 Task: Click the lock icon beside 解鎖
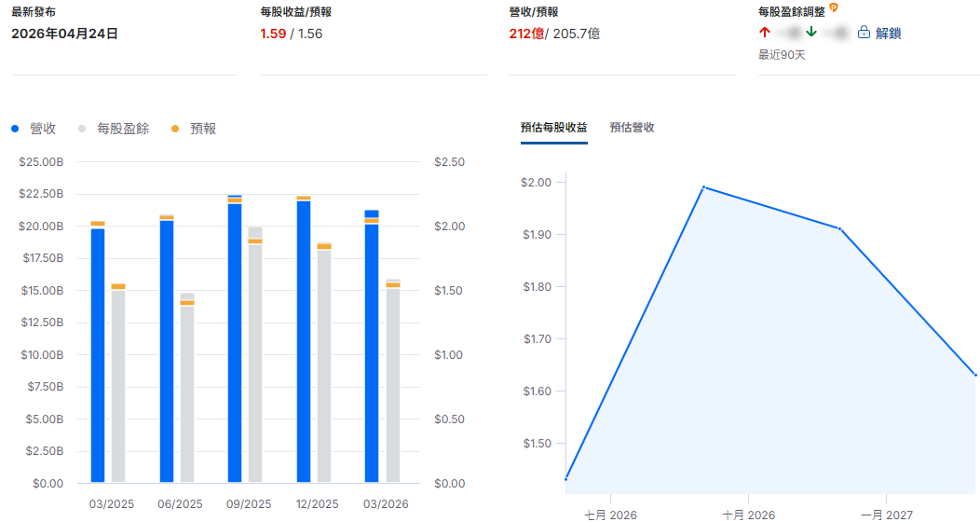tap(864, 33)
